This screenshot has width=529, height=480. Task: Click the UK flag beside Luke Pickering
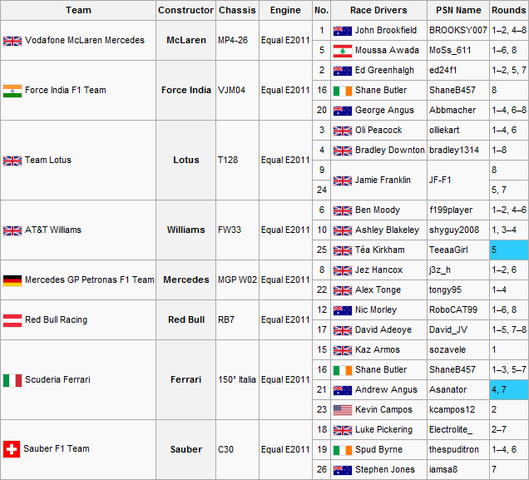pyautogui.click(x=342, y=430)
